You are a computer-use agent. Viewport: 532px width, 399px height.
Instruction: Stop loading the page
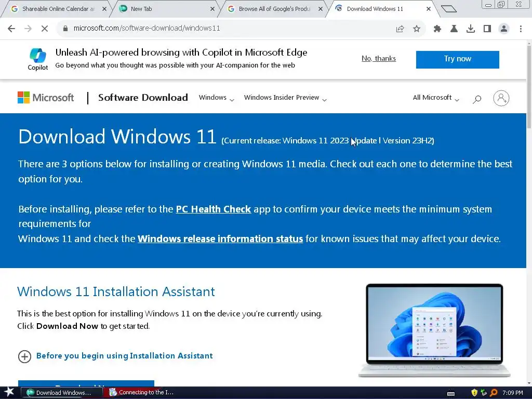(45, 29)
